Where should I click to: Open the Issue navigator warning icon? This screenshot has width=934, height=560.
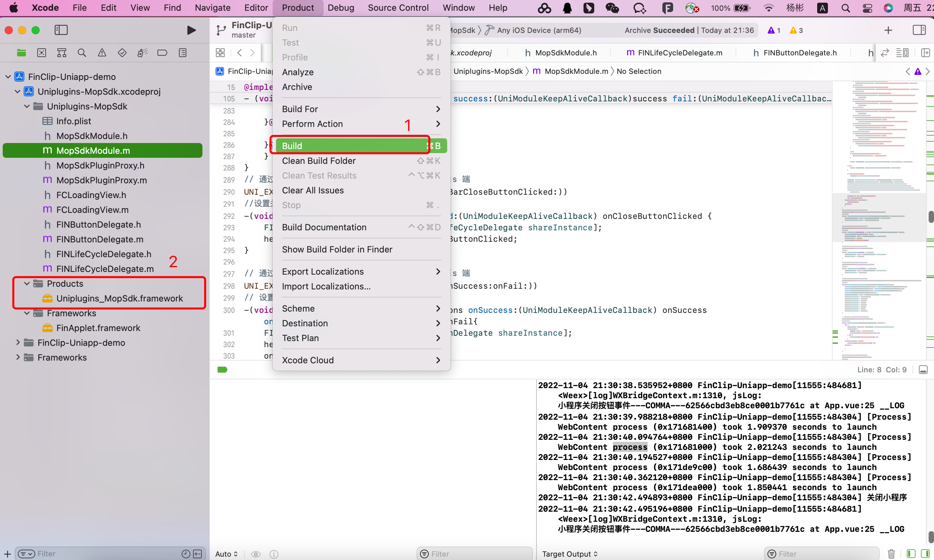point(102,53)
